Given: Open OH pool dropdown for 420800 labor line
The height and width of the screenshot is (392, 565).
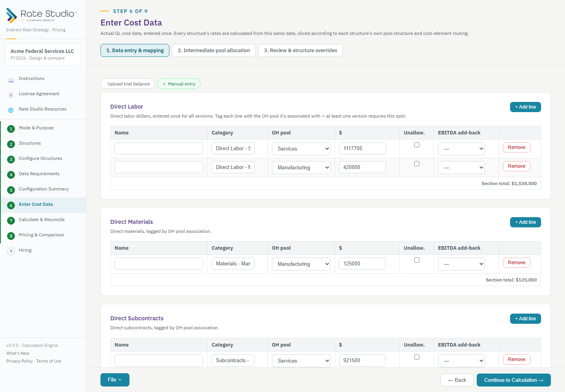Looking at the screenshot, I should (x=301, y=167).
